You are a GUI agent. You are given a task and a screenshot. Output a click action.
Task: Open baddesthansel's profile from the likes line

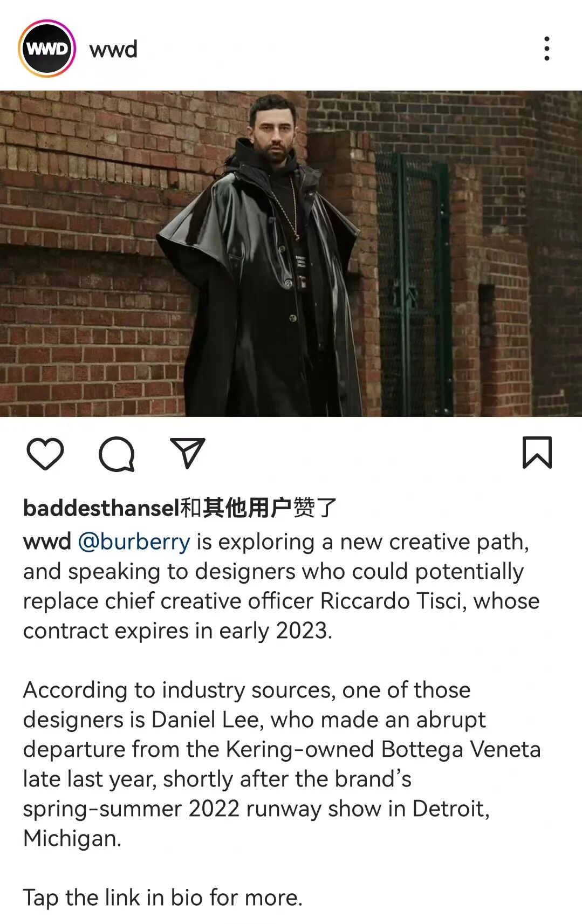101,508
